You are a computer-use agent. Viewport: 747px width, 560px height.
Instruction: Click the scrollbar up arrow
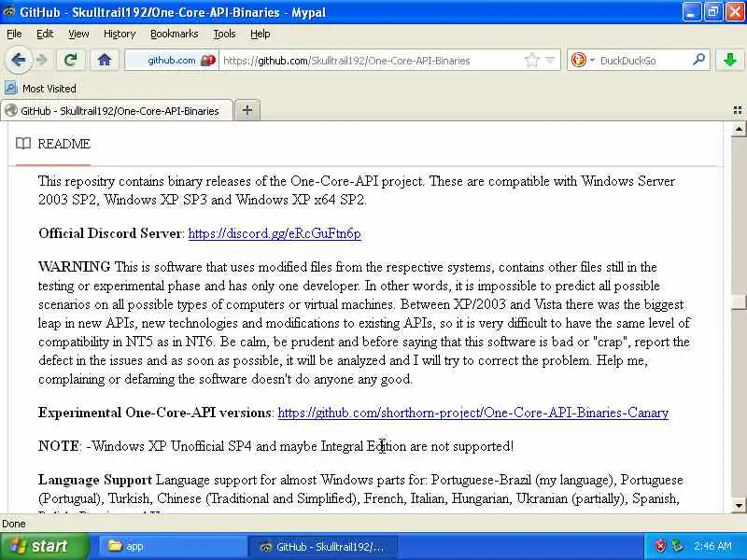(x=739, y=129)
